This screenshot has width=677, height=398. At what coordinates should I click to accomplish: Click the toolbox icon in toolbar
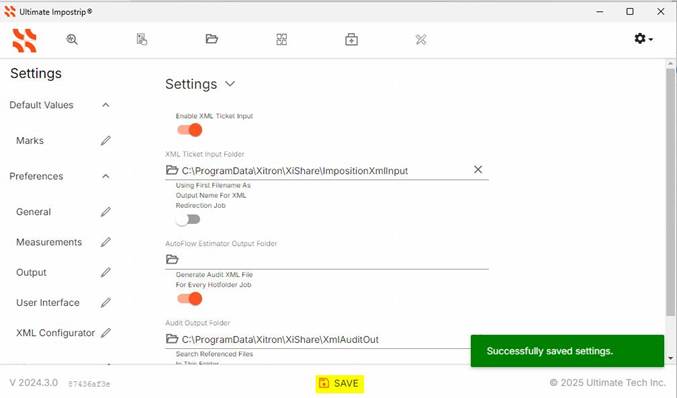pyautogui.click(x=351, y=40)
